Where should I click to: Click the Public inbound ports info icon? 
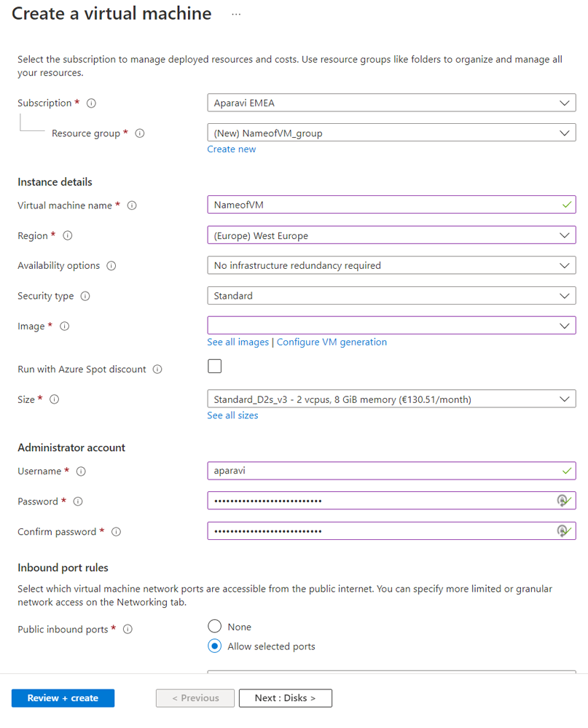click(128, 630)
